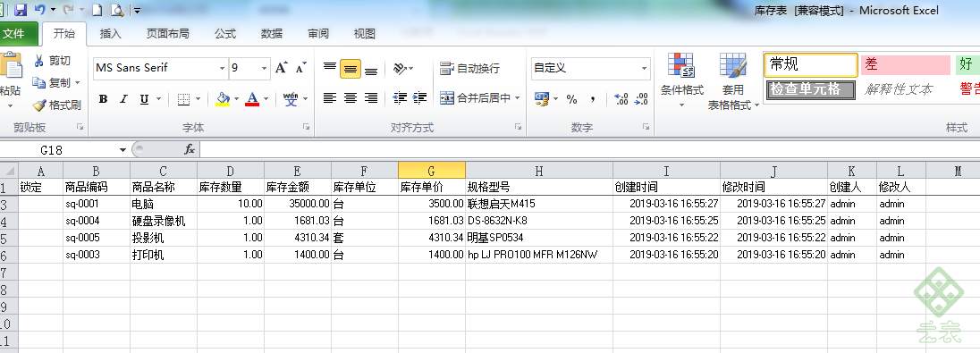Apply the 常规 cell style
The width and height of the screenshot is (980, 353).
click(811, 64)
